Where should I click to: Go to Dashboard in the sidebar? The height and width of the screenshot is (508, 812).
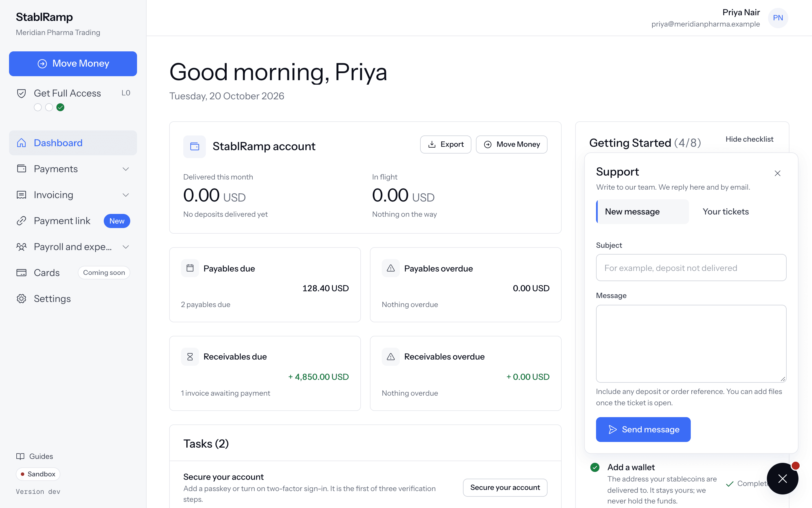73,143
